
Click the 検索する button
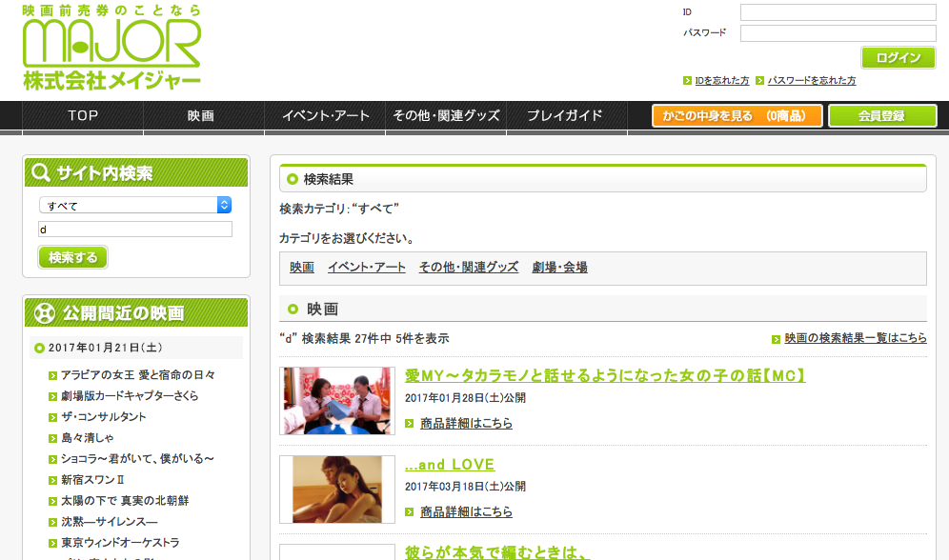[x=72, y=257]
